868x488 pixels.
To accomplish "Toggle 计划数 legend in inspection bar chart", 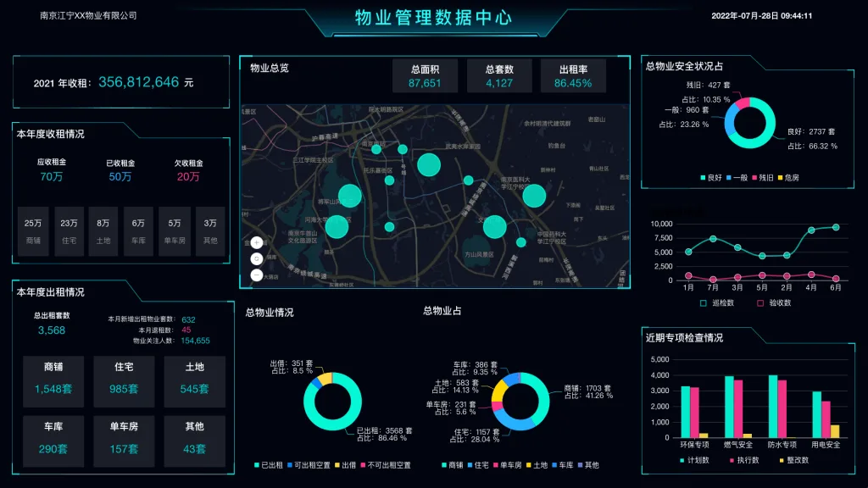I will 694,460.
